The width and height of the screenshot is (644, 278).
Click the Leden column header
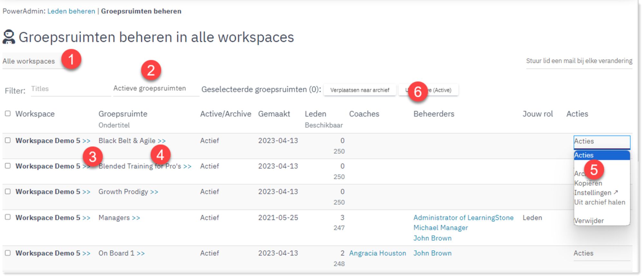[x=316, y=114]
